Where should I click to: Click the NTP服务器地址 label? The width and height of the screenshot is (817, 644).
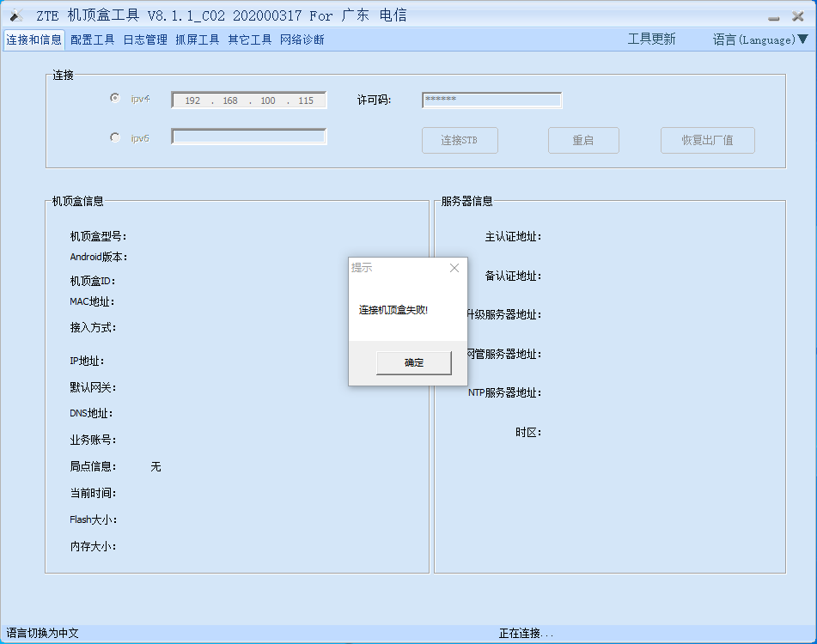(x=504, y=392)
